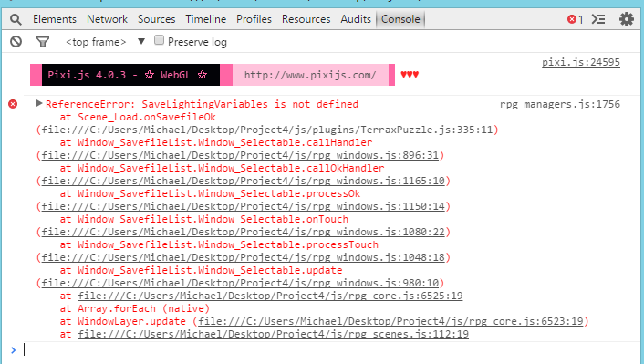Click the http://www.pixijs.com/ banner text
The width and height of the screenshot is (644, 364).
pyautogui.click(x=310, y=75)
